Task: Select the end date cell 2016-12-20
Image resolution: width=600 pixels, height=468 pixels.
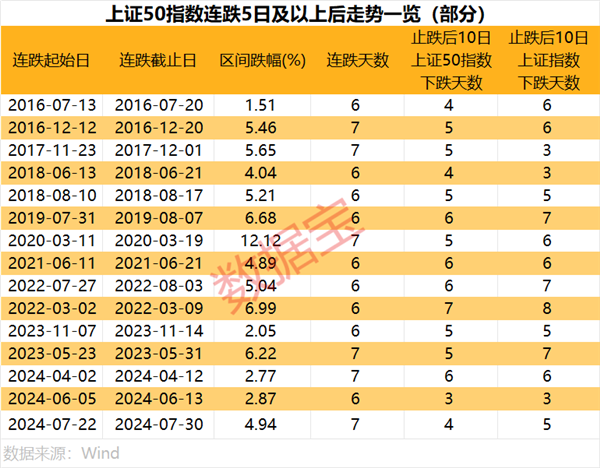Action: [x=158, y=127]
